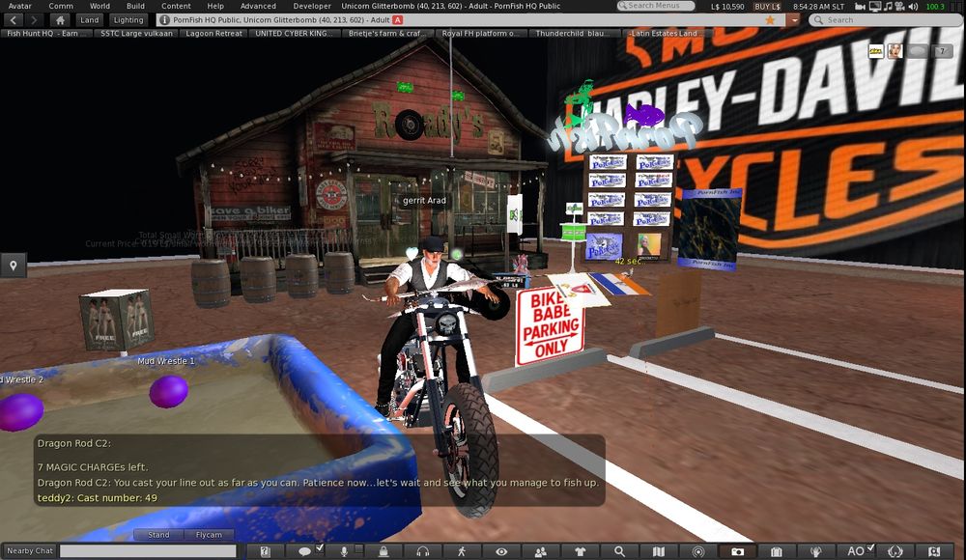Open the Content menu
This screenshot has width=966, height=560.
click(x=176, y=6)
